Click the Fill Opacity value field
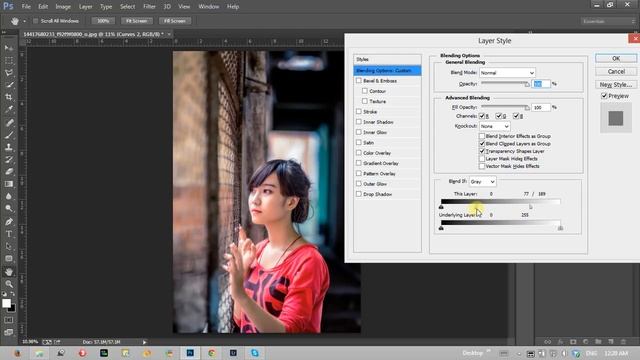 [x=541, y=107]
